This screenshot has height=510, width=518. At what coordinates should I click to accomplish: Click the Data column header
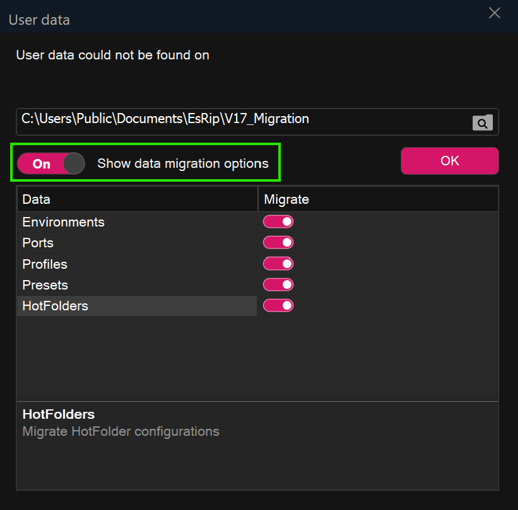(137, 199)
